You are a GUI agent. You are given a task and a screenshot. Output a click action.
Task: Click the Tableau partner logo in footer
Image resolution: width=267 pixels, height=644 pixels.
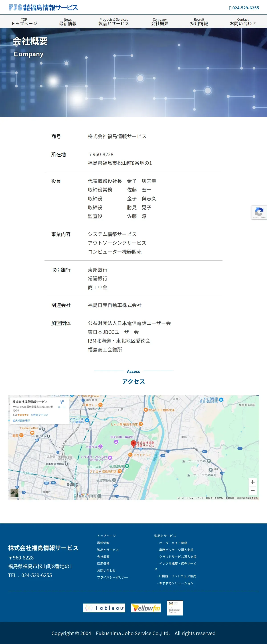(104, 608)
